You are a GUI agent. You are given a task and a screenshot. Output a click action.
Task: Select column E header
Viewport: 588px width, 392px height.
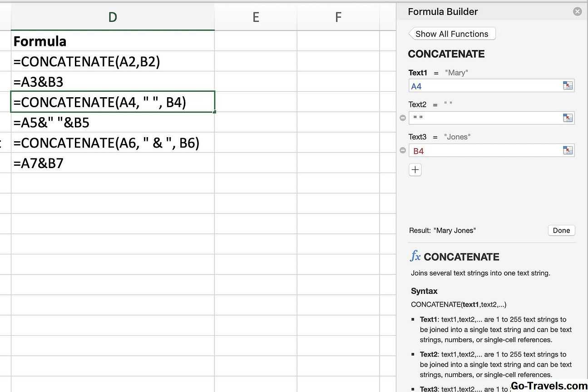point(256,17)
